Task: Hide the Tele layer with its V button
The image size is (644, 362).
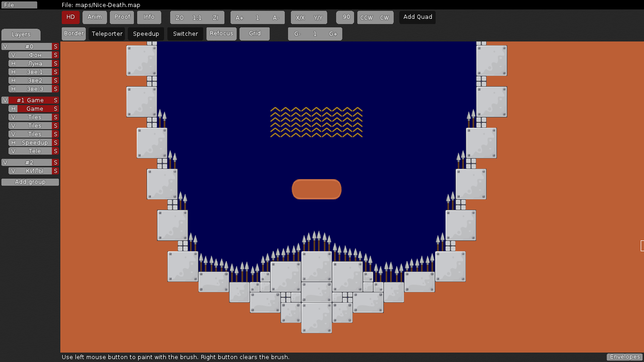Action: pyautogui.click(x=13, y=151)
